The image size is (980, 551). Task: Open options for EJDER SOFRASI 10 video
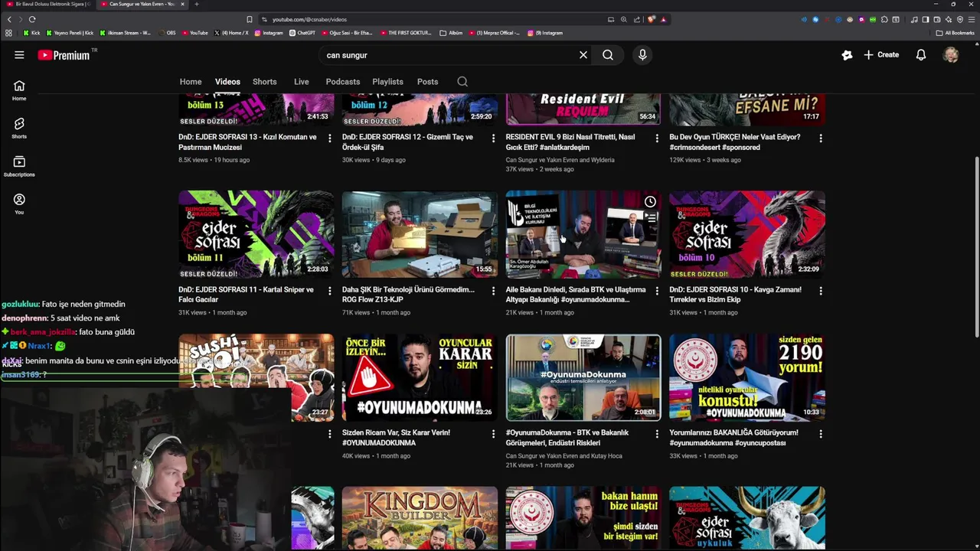tap(820, 291)
